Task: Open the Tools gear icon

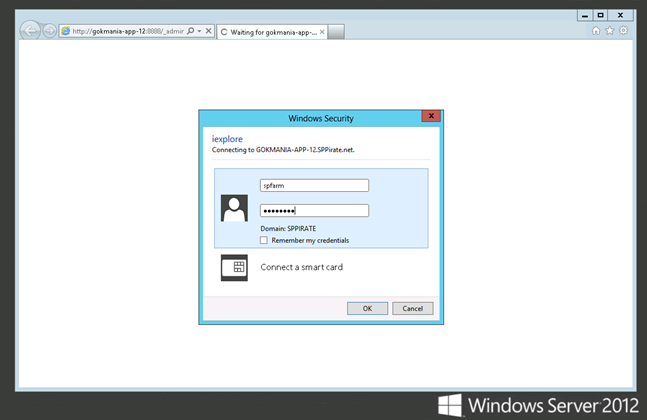Action: pyautogui.click(x=623, y=31)
